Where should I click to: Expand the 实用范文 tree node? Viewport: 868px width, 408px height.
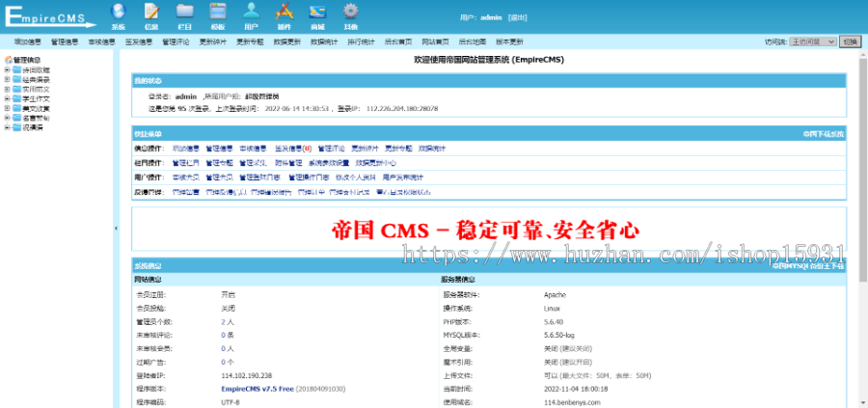(x=7, y=89)
